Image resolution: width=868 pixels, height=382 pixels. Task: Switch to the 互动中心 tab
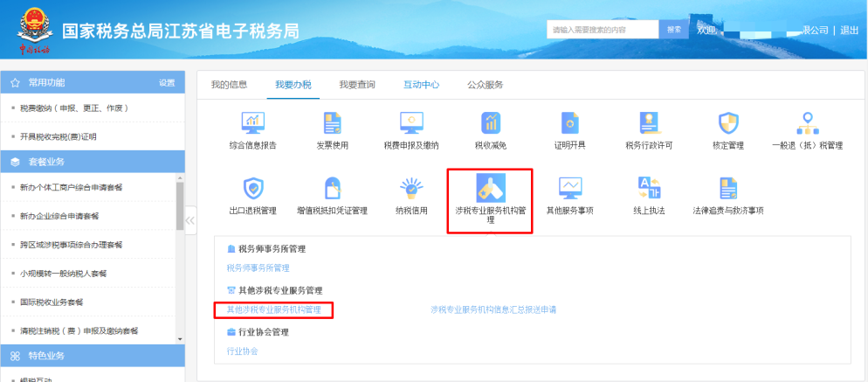421,85
